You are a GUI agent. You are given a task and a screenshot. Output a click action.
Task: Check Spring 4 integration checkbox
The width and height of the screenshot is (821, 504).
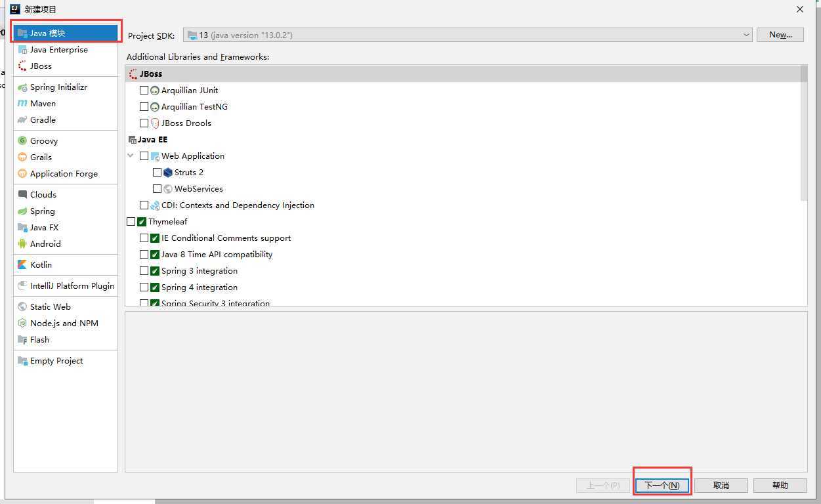tap(144, 287)
